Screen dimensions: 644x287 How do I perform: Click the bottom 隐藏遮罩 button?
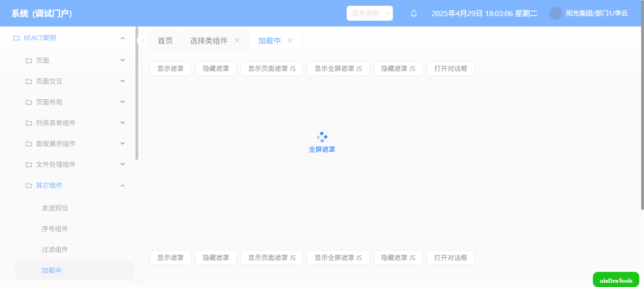coord(216,258)
